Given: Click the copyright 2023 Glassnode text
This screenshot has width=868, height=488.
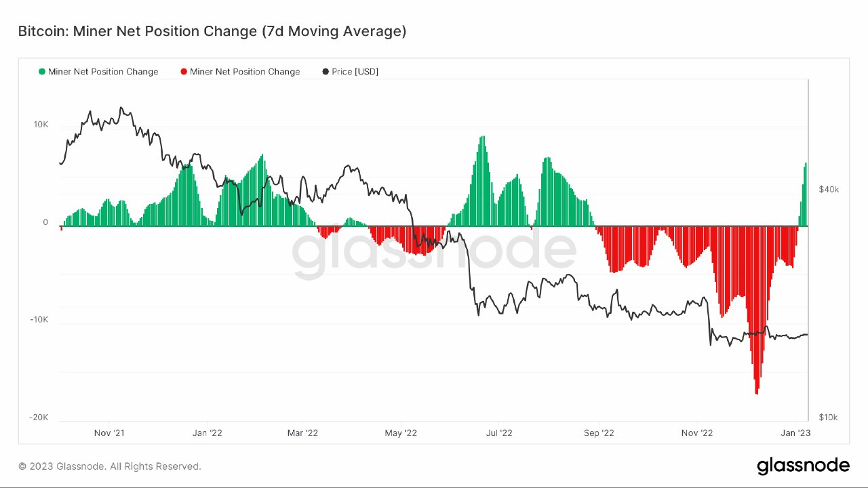Looking at the screenshot, I should [110, 466].
